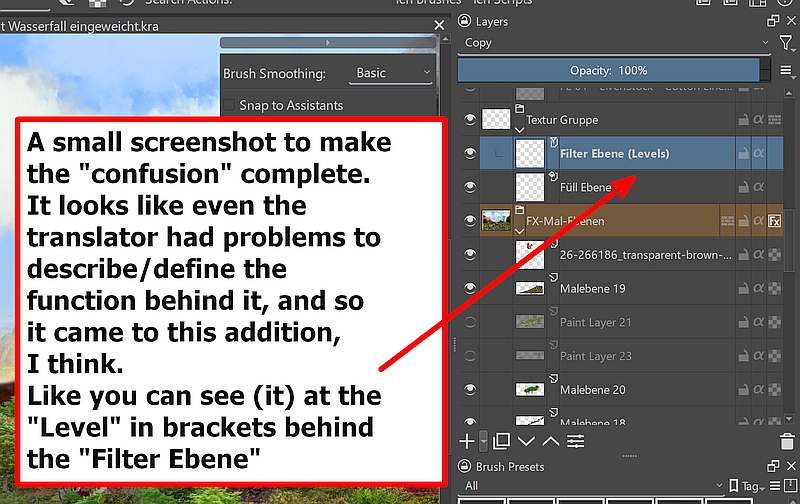The image size is (800, 504).
Task: Show the Paint Layer 21 layer
Action: click(x=470, y=322)
